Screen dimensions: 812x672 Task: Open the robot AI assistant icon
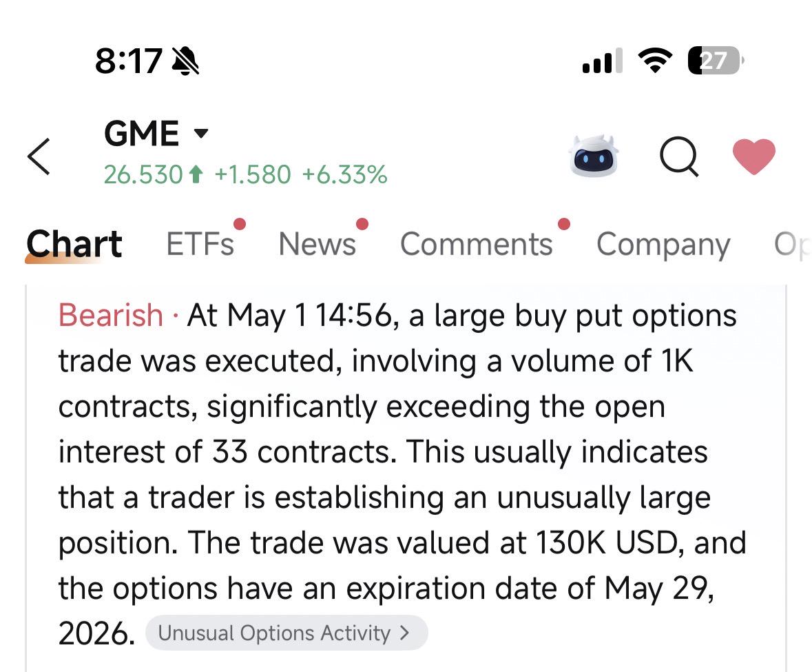point(594,156)
